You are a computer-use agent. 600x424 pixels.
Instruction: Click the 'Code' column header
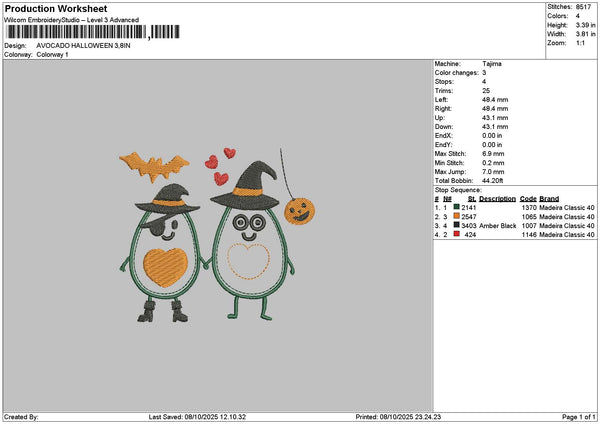pyautogui.click(x=528, y=199)
